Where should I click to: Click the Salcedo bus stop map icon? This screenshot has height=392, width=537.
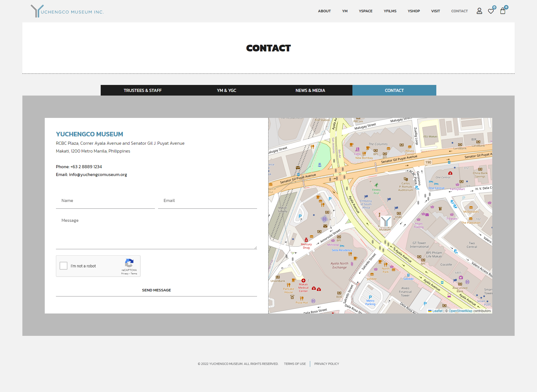[x=408, y=275]
